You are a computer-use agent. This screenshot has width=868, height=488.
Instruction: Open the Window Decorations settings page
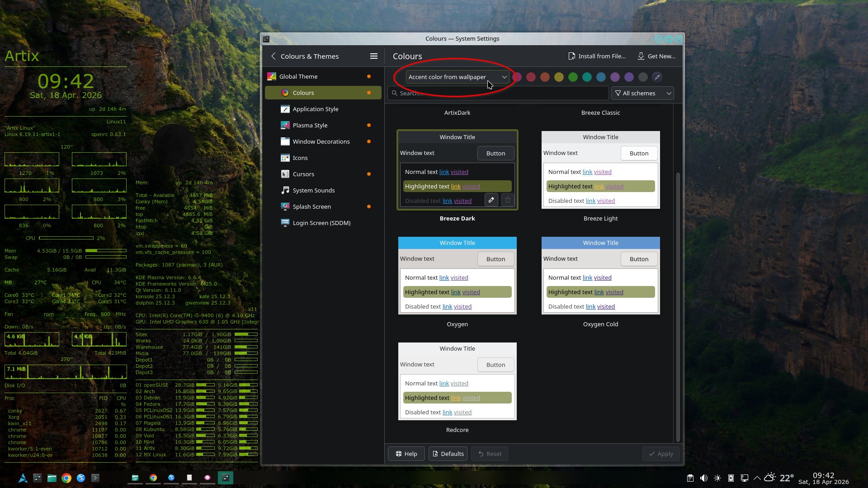(x=321, y=141)
